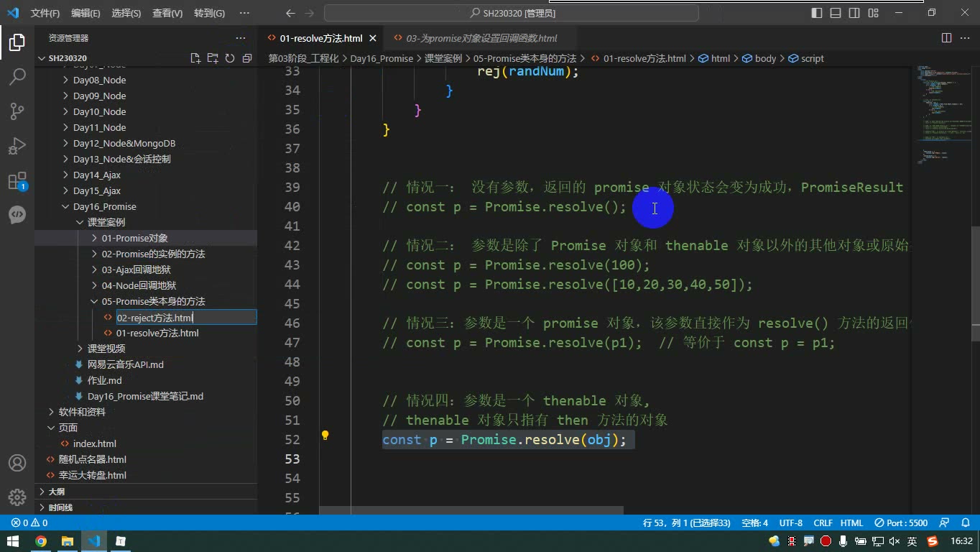This screenshot has width=980, height=552.
Task: Collapse all folders in explorer
Action: pos(247,58)
